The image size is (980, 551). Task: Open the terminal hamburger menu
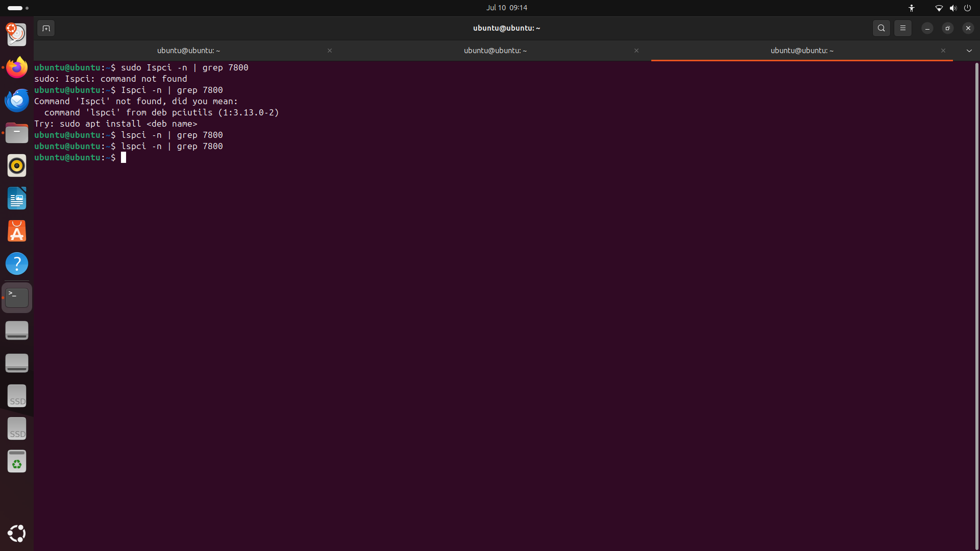coord(902,28)
